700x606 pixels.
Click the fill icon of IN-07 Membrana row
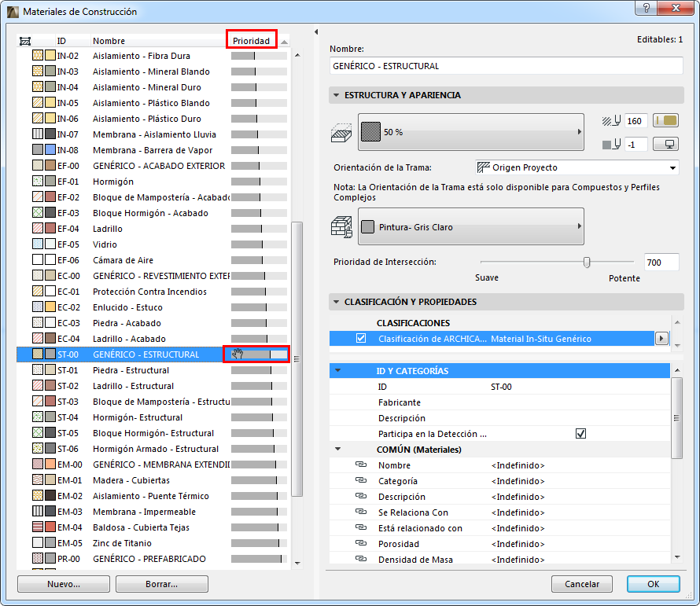[38, 134]
